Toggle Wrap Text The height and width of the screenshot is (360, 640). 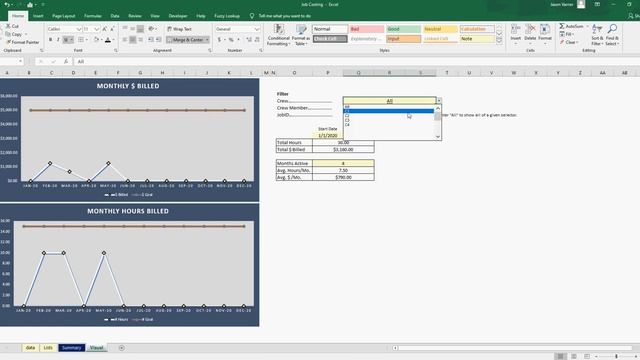click(179, 29)
